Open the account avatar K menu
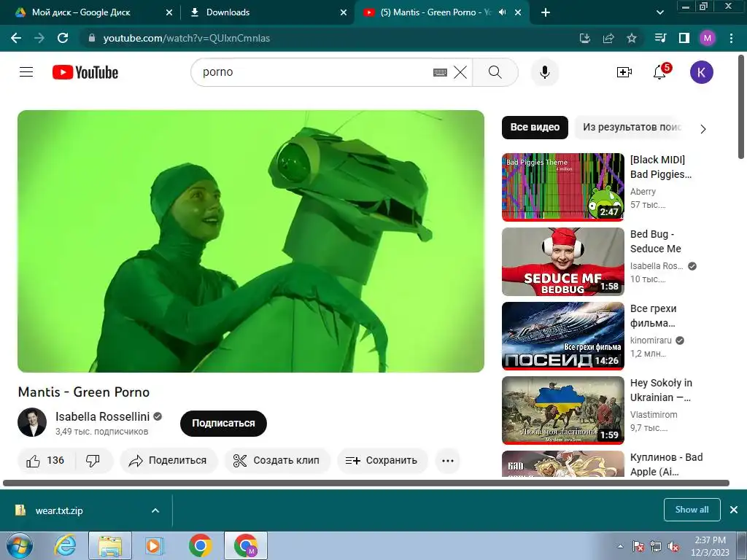Screen dimensions: 747x560 pyautogui.click(x=701, y=72)
